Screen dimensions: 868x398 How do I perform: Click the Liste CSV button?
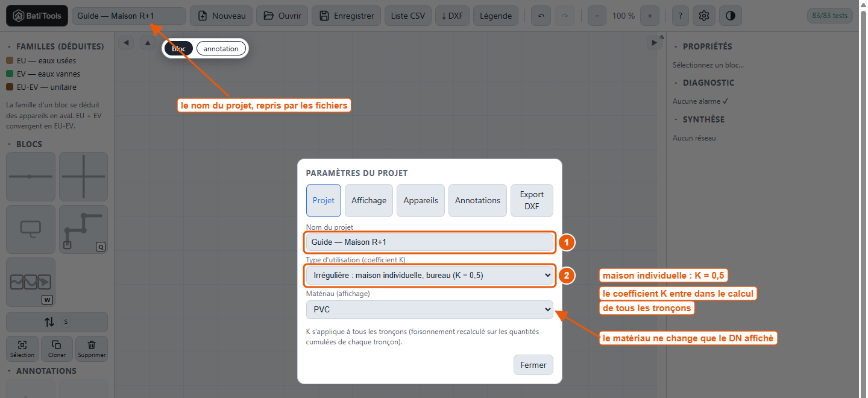(408, 16)
